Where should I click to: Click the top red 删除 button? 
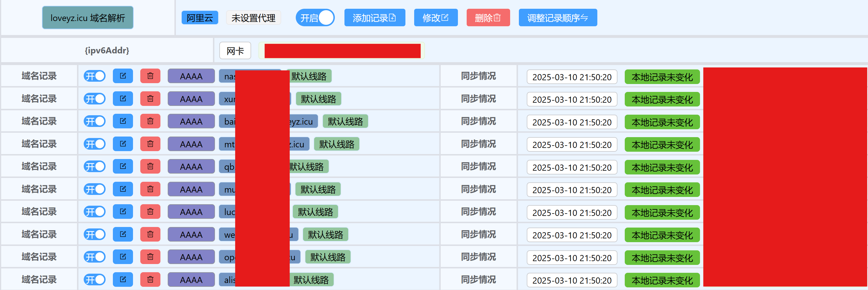coord(488,18)
